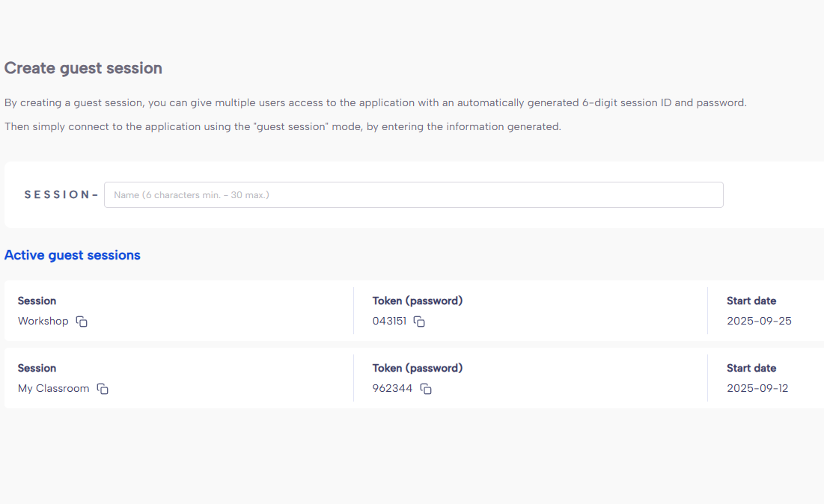The image size is (824, 504).
Task: Copy the Workshop session name
Action: [x=82, y=322]
